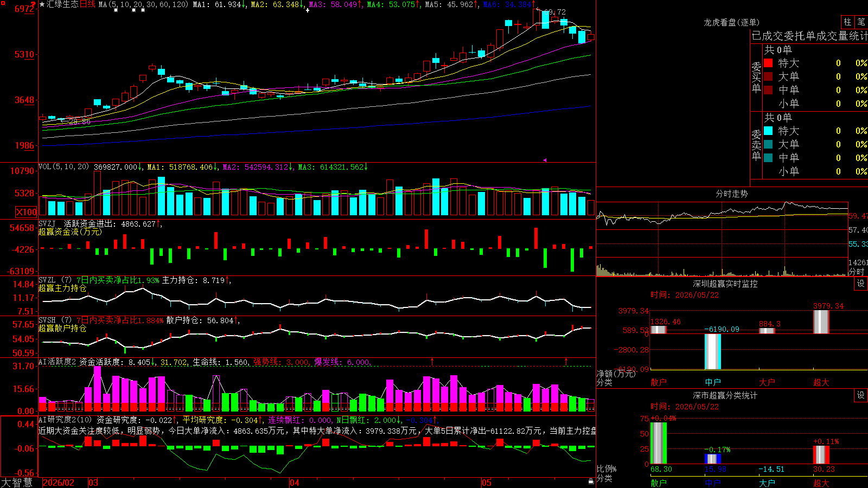This screenshot has height=488, width=868.
Task: Open the 大智慧 logo in the bottom corner
Action: [17, 483]
